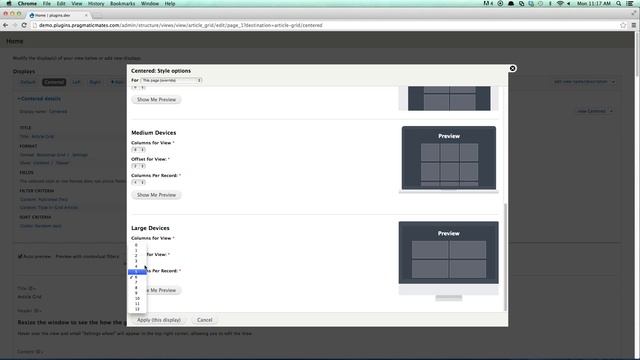Open the Chrome hamburger menu

(x=633, y=25)
